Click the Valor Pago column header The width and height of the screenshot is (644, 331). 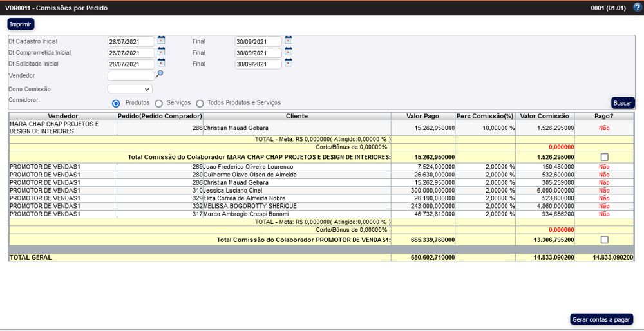pos(422,116)
